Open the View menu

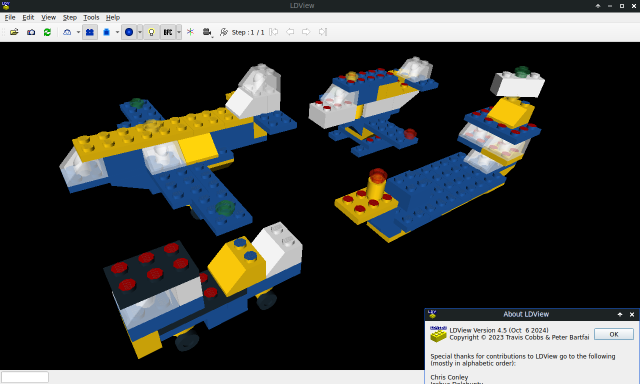(48, 18)
